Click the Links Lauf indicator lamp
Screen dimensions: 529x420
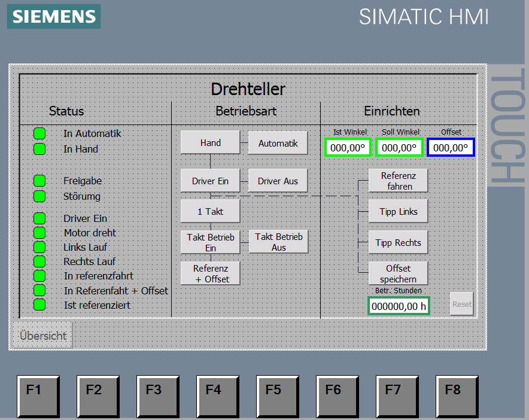39,247
